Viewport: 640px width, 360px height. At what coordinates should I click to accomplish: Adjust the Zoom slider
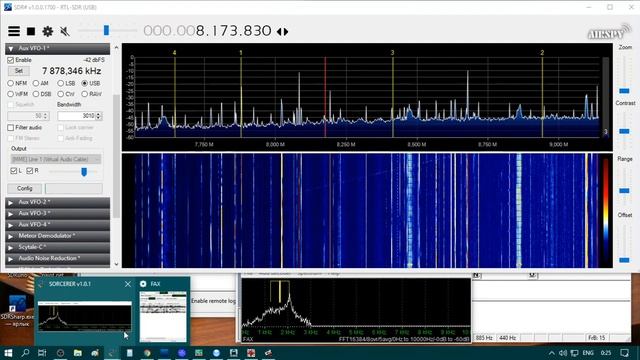(x=624, y=91)
